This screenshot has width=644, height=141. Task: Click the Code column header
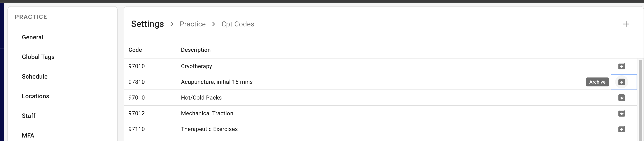click(x=135, y=50)
